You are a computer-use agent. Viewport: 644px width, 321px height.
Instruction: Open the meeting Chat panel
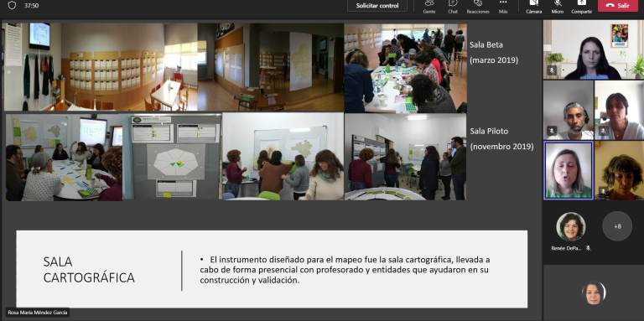[x=453, y=7]
